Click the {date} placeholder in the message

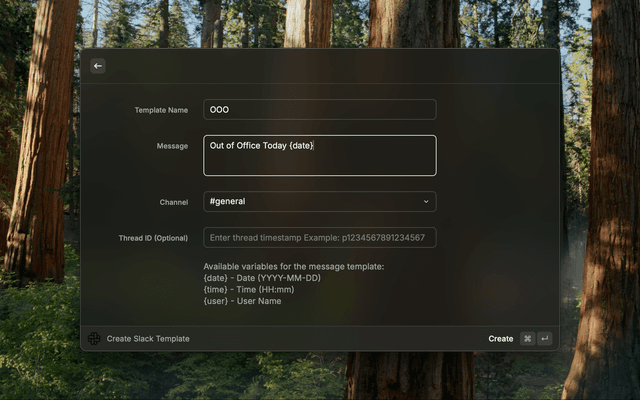[301, 146]
